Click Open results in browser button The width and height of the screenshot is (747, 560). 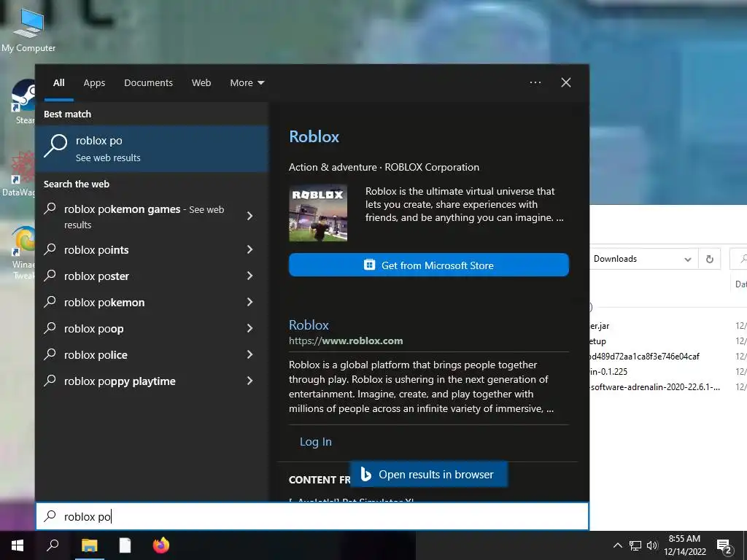click(429, 474)
